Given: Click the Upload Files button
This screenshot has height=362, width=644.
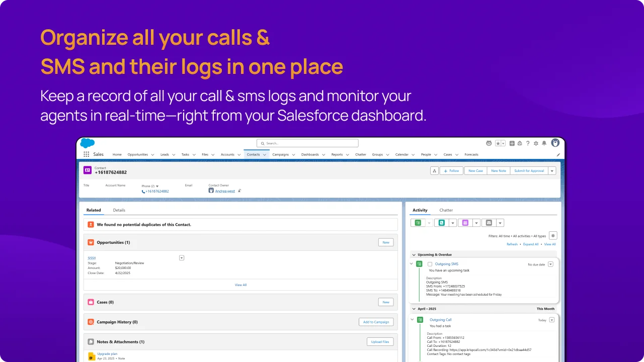Looking at the screenshot, I should (380, 342).
